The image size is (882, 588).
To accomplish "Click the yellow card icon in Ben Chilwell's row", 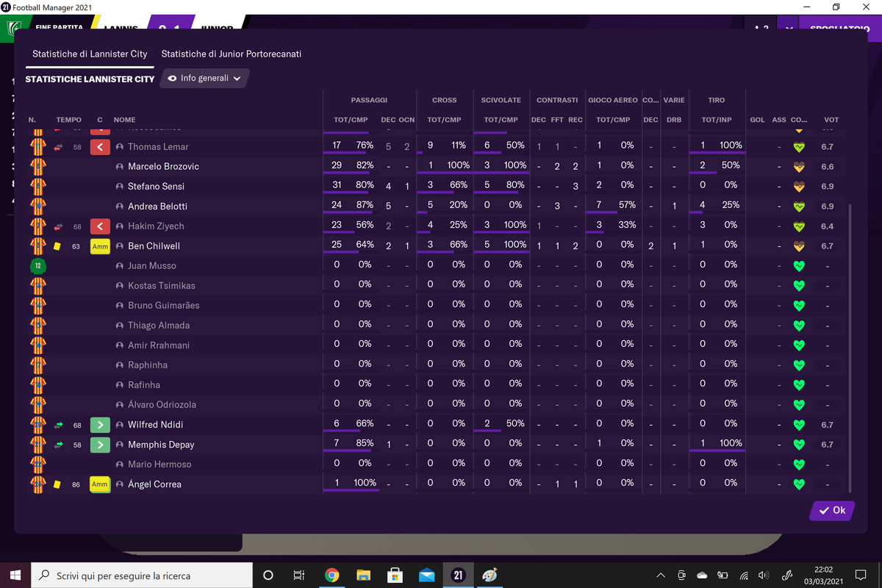I will tap(57, 246).
